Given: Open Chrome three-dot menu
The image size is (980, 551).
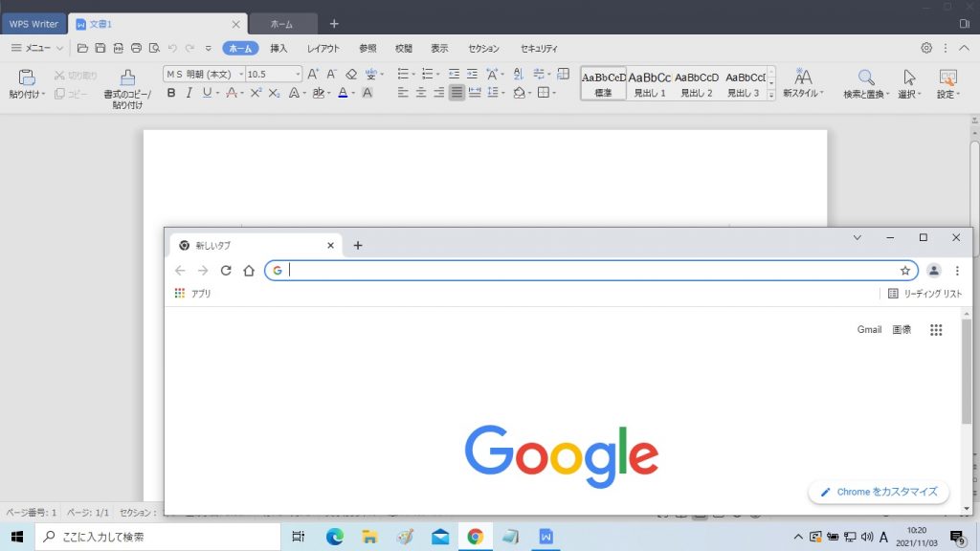Looking at the screenshot, I should point(957,271).
